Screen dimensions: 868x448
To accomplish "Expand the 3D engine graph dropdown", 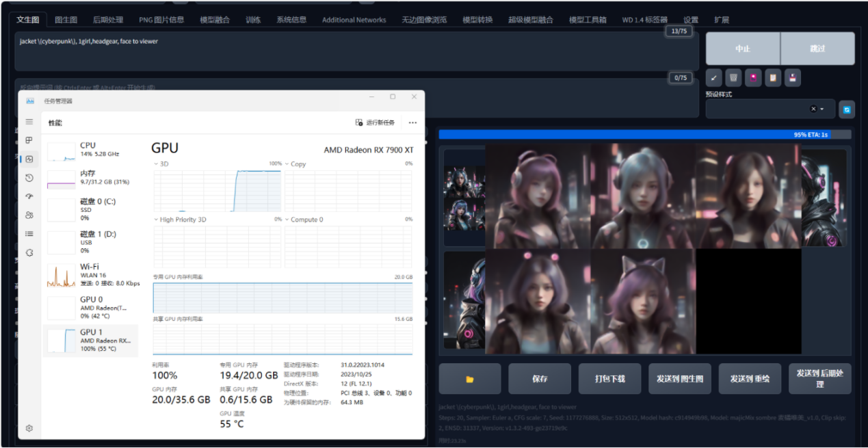I will tap(157, 164).
